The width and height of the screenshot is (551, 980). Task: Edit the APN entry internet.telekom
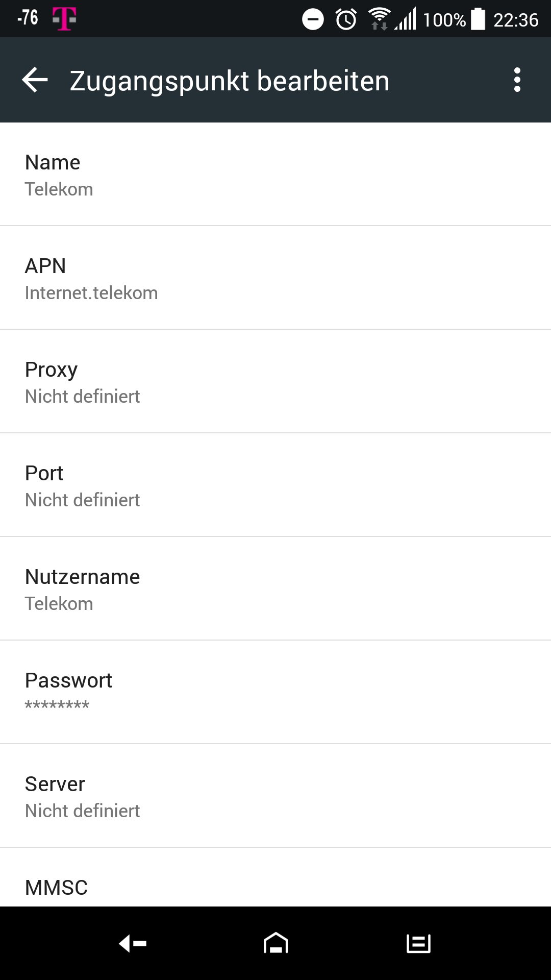click(275, 278)
